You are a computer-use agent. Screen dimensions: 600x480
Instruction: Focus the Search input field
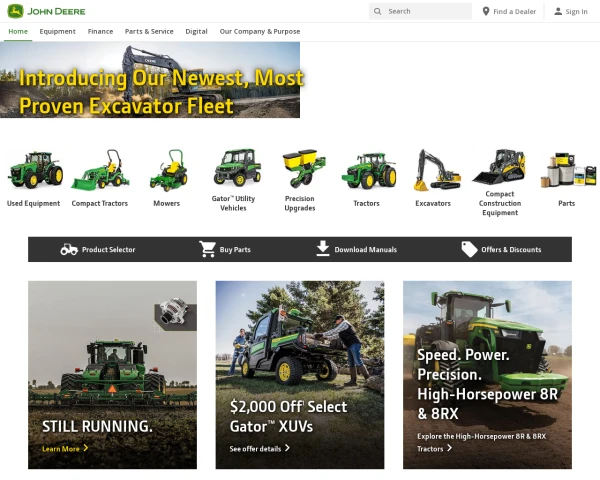coord(420,11)
